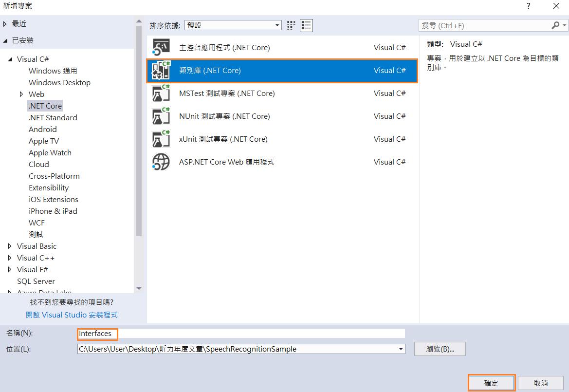Select the .NET Core category
569x392 pixels.
coord(45,106)
